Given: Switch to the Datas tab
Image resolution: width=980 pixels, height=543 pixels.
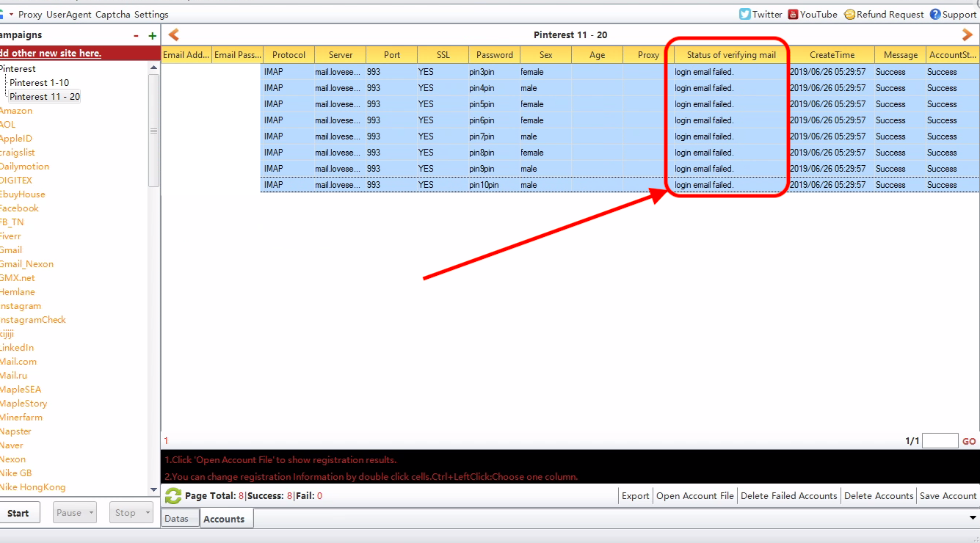Looking at the screenshot, I should click(176, 519).
